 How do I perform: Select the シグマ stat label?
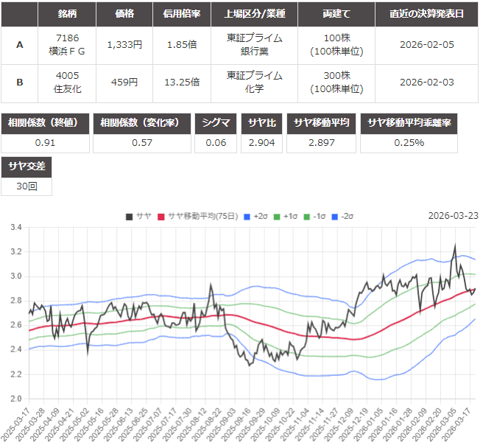pos(216,123)
